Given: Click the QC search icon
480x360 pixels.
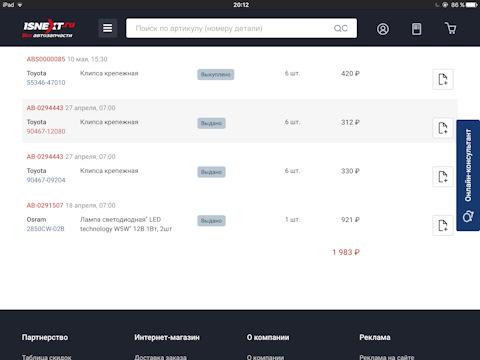Looking at the screenshot, I should pos(341,28).
